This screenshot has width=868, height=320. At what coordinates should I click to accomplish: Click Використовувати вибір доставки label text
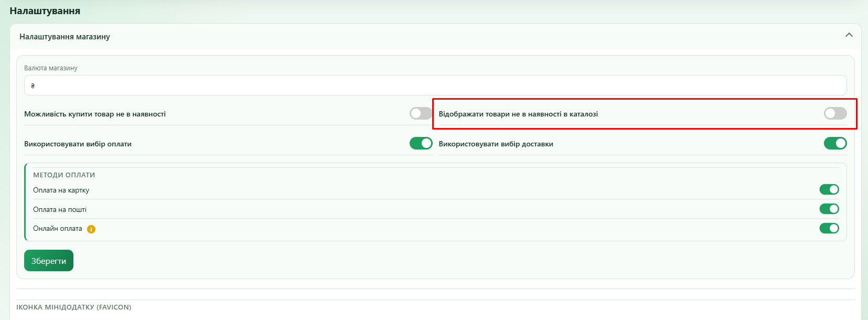[496, 144]
